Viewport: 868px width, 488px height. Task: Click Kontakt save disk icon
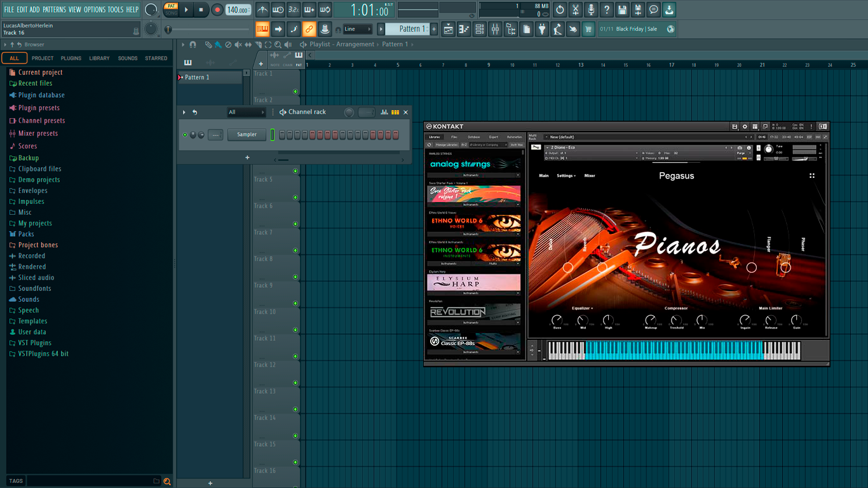pos(735,126)
